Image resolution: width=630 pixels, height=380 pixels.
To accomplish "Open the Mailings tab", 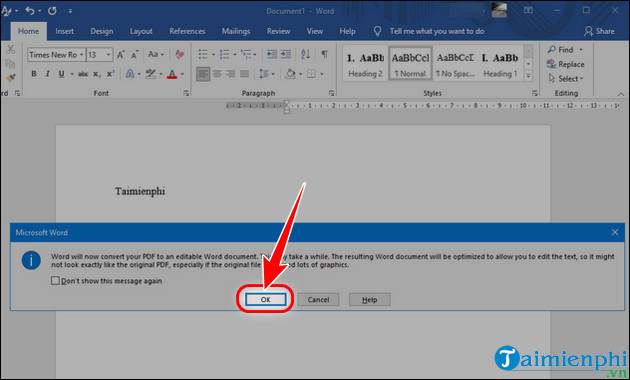I will [236, 31].
